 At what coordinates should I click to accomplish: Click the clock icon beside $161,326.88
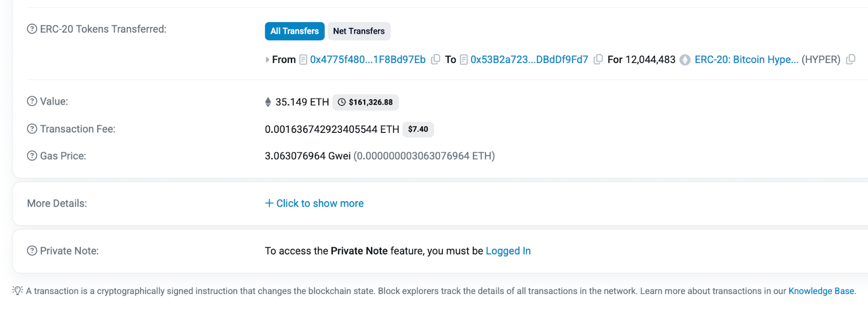(342, 102)
